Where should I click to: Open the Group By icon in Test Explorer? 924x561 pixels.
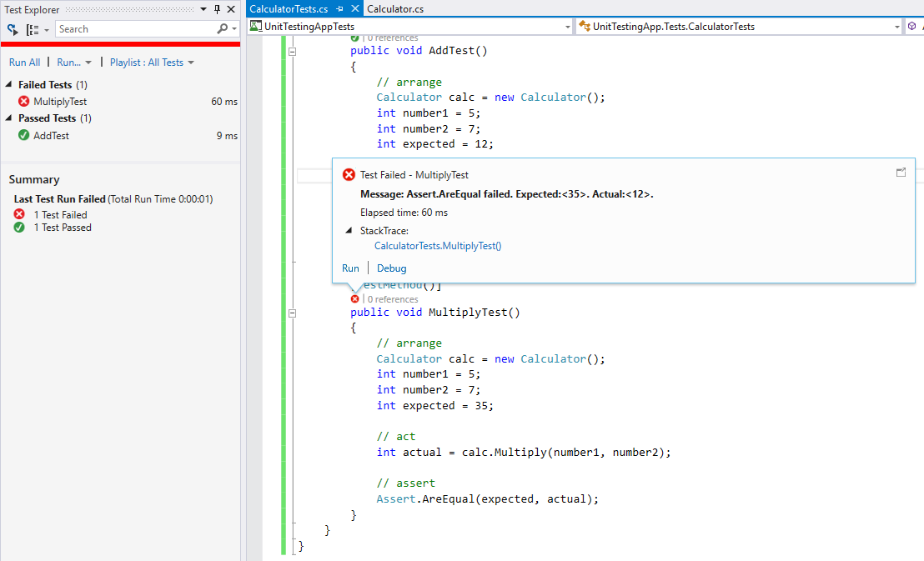pyautogui.click(x=35, y=29)
